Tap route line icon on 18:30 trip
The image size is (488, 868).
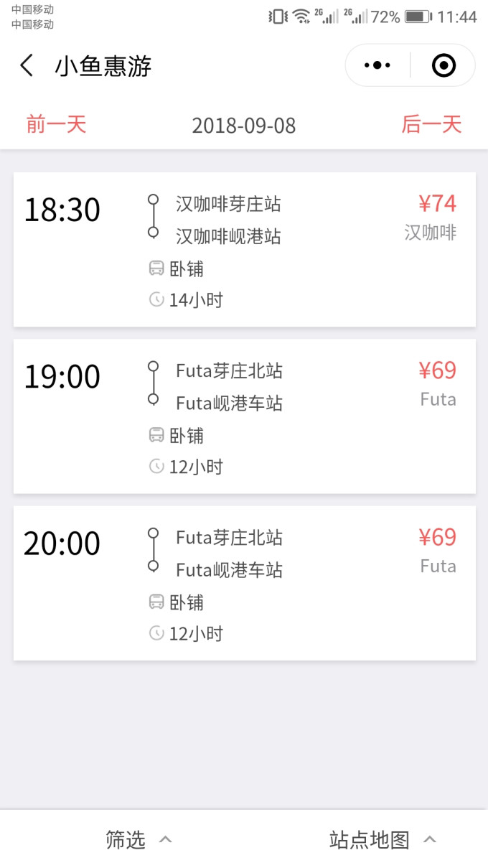[153, 215]
